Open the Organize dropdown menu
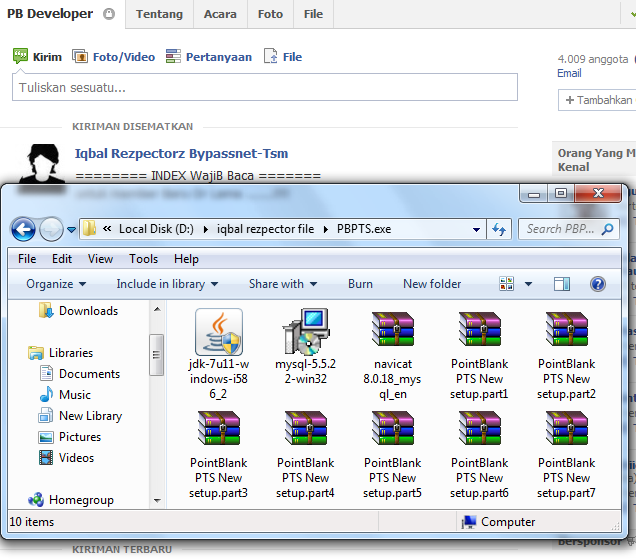Image resolution: width=636 pixels, height=559 pixels. (x=56, y=284)
